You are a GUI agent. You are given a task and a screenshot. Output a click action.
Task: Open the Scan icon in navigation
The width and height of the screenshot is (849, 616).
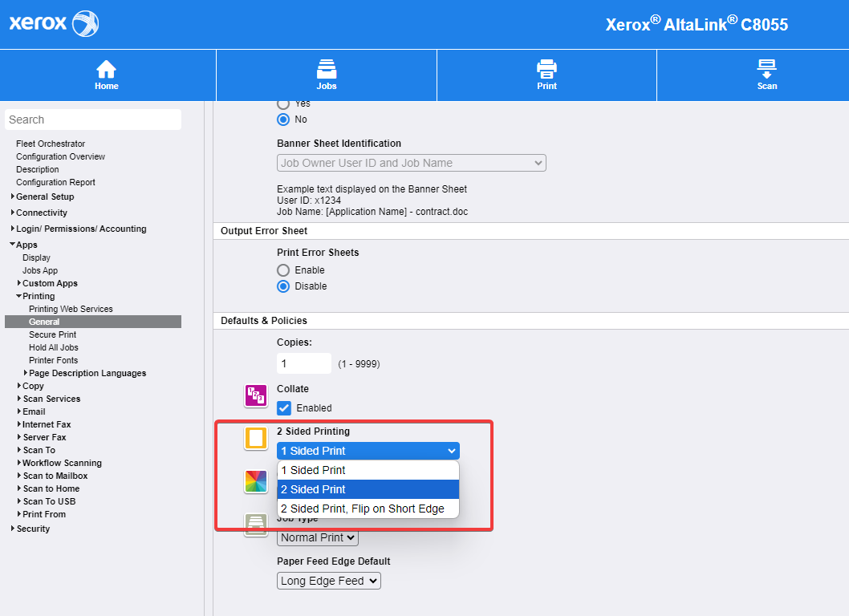(x=766, y=69)
